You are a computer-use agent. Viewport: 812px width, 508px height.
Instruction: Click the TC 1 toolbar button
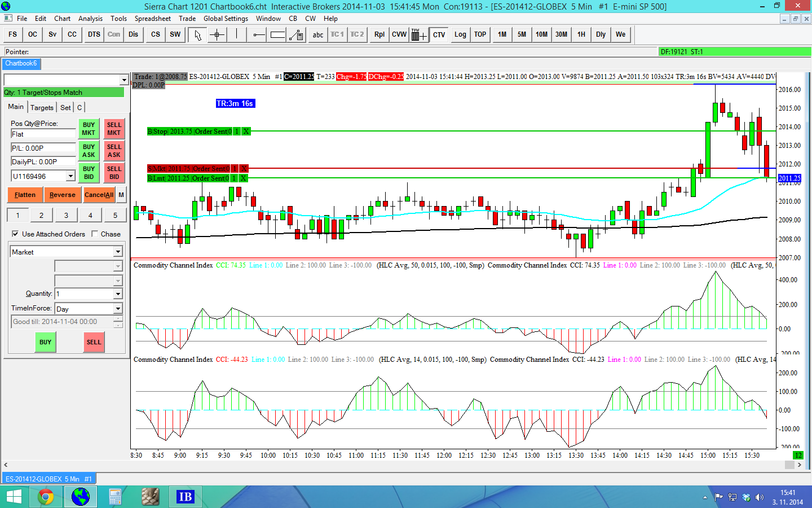(337, 34)
